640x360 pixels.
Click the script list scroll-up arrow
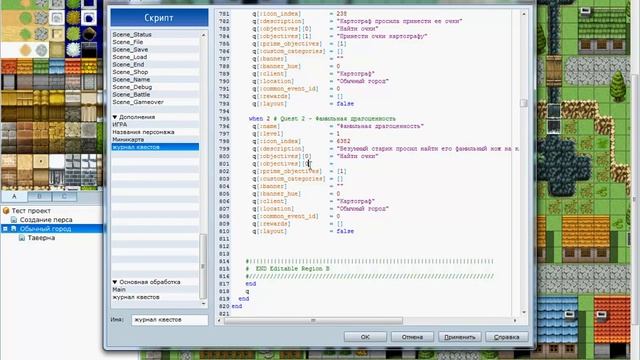coord(203,35)
